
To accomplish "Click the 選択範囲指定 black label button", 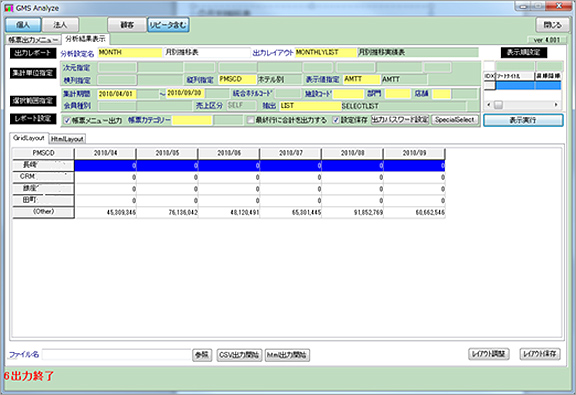I will coord(33,101).
